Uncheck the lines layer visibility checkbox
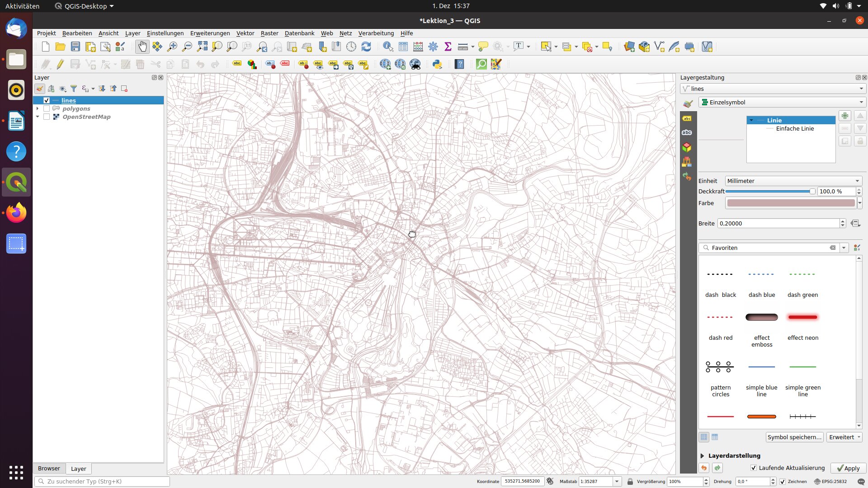This screenshot has width=868, height=488. (47, 100)
